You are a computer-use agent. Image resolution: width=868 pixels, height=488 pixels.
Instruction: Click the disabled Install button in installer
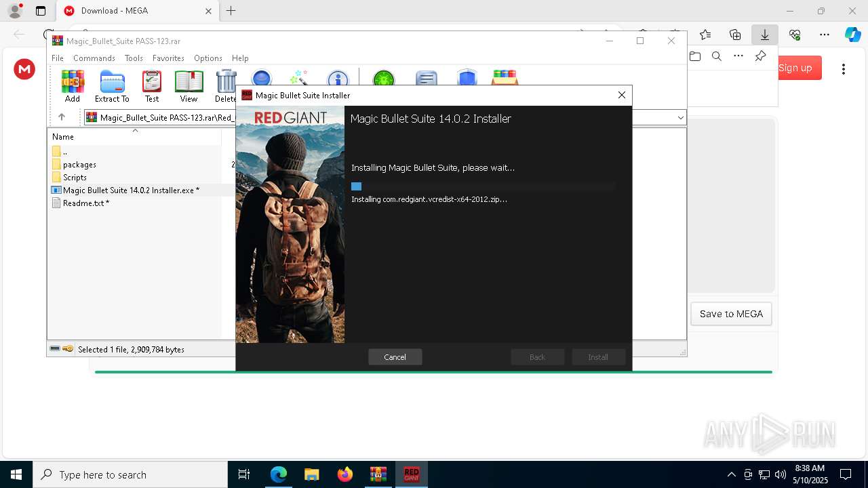598,357
